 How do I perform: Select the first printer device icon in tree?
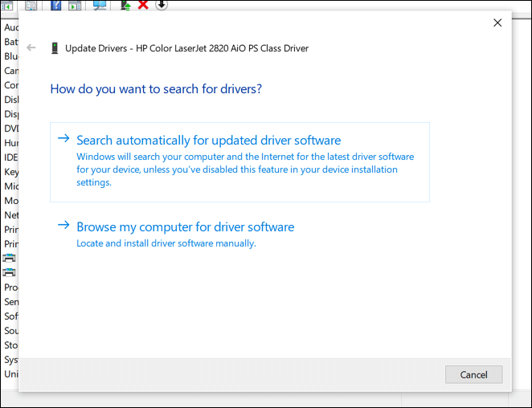click(x=10, y=258)
